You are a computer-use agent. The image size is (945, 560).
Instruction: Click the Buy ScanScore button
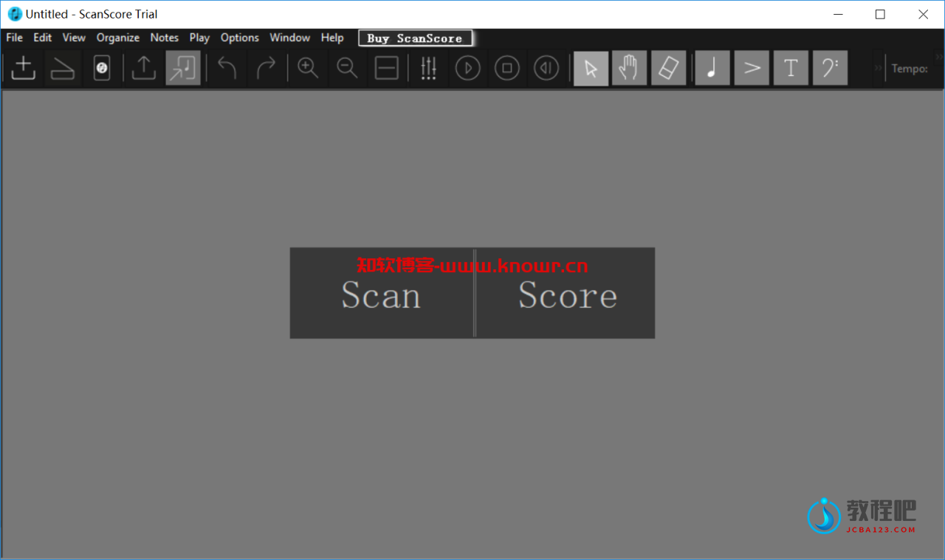click(415, 38)
